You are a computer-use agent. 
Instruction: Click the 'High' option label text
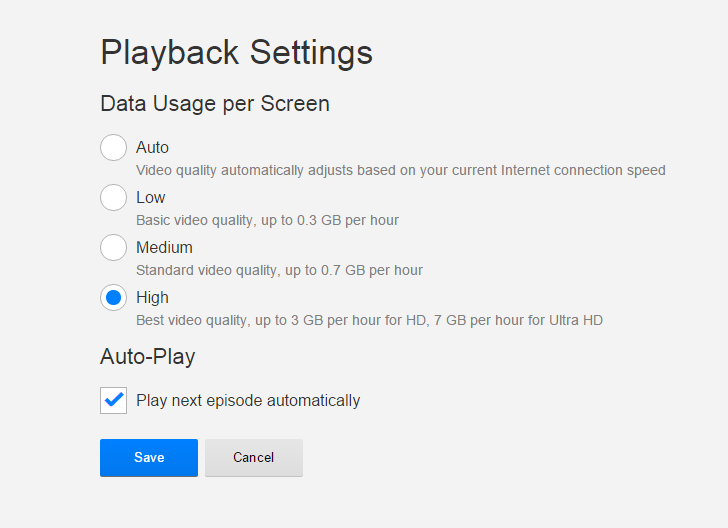[152, 298]
